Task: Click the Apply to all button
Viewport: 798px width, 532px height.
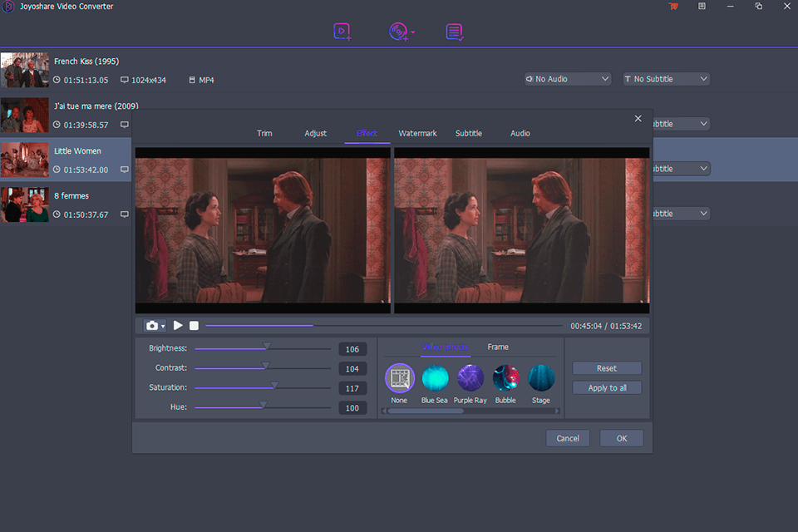Action: click(607, 387)
